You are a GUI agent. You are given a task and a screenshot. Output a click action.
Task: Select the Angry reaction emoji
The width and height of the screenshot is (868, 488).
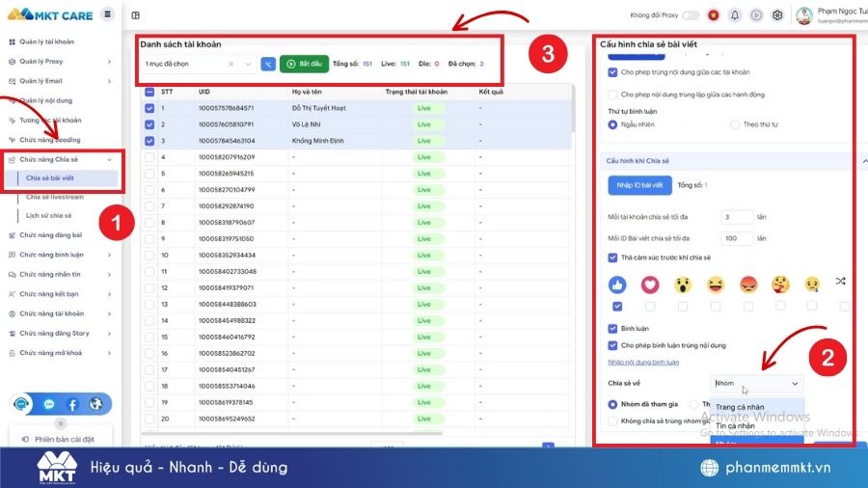point(747,285)
